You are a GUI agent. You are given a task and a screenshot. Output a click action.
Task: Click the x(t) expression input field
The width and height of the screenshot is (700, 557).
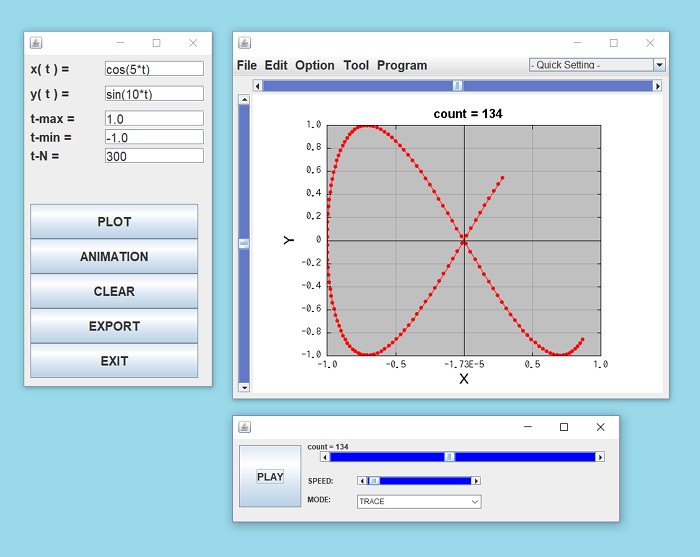154,69
